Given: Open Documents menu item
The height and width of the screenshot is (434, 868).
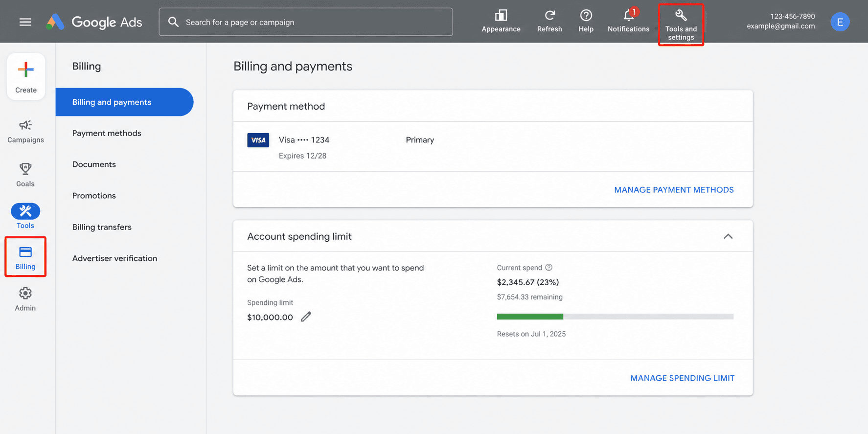Looking at the screenshot, I should click(x=94, y=164).
